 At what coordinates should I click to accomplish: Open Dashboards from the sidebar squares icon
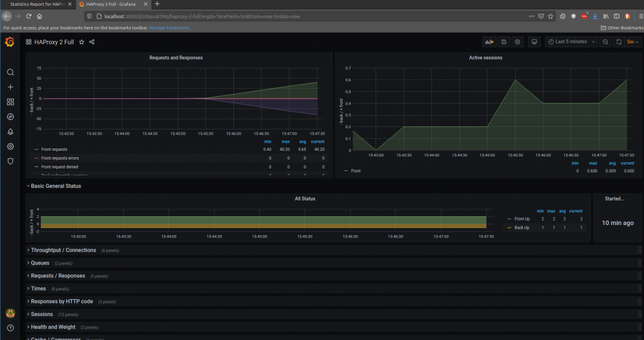click(10, 102)
